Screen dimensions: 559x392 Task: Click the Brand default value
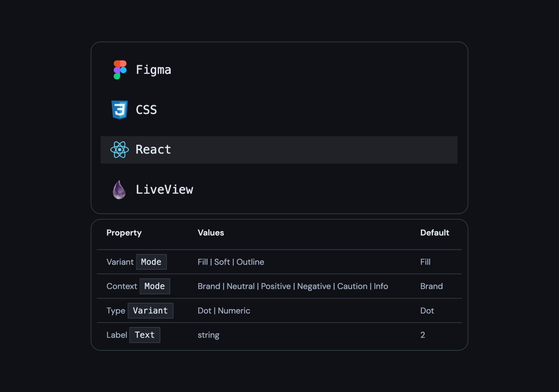(x=431, y=286)
